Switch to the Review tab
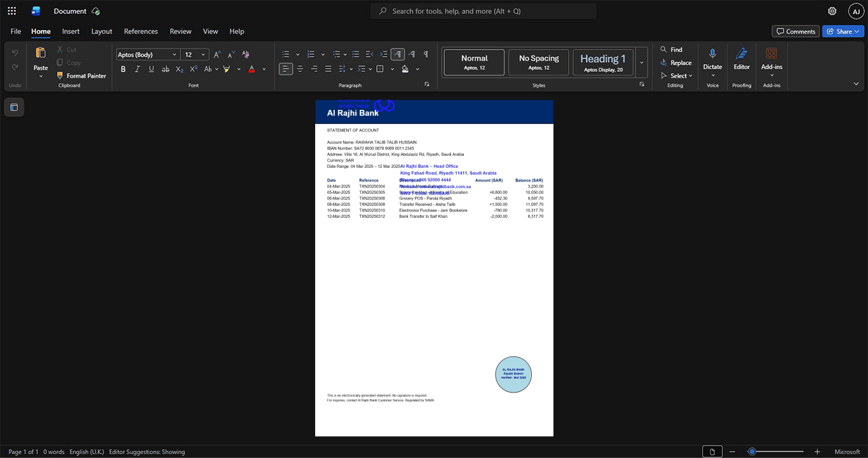This screenshot has width=868, height=458. (x=180, y=31)
